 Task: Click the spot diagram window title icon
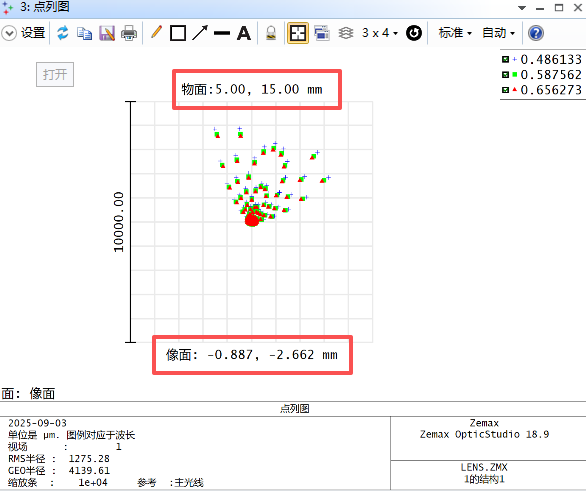click(7, 7)
